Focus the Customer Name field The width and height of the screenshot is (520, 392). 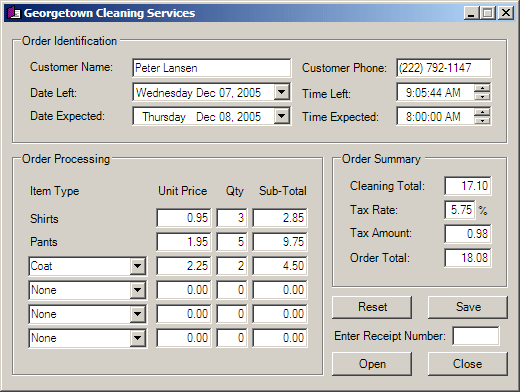[x=212, y=68]
